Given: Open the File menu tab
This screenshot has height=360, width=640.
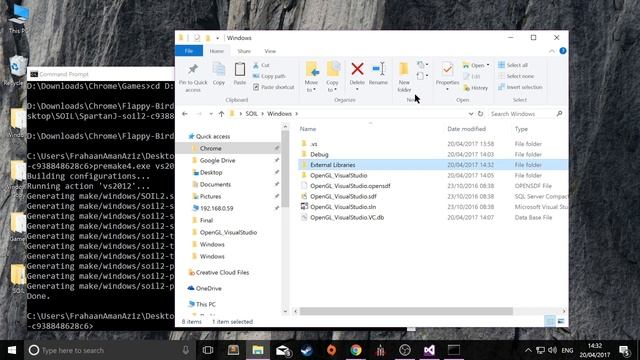Looking at the screenshot, I should coord(189,51).
